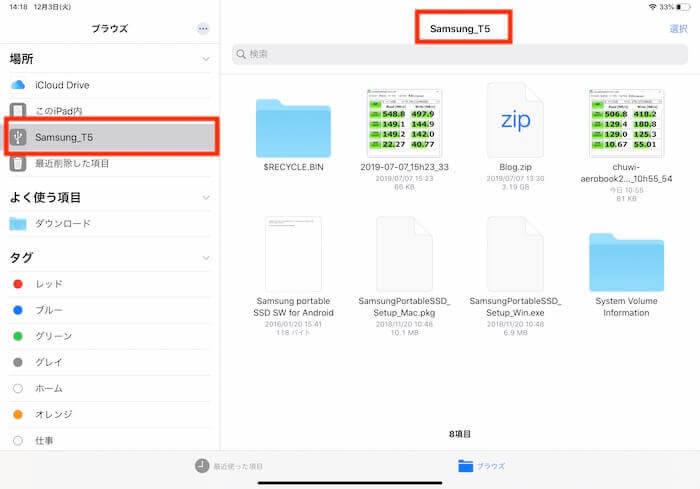Select the gray グレイ tag dot
This screenshot has width=700, height=489.
click(18, 362)
